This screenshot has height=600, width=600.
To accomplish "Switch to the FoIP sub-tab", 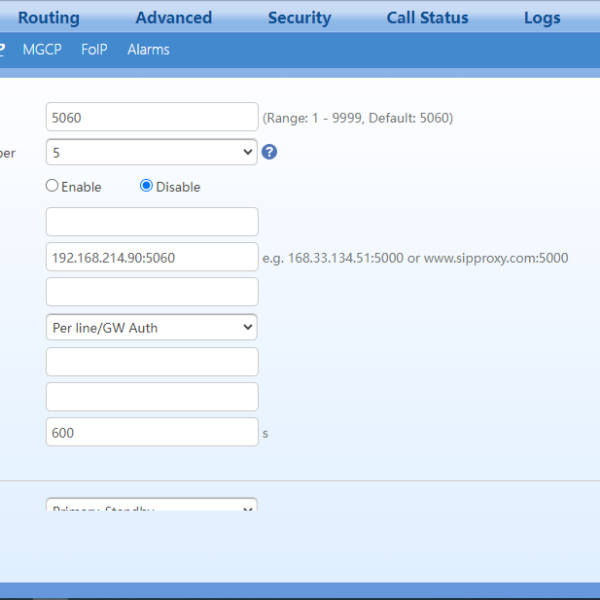I will tap(94, 50).
